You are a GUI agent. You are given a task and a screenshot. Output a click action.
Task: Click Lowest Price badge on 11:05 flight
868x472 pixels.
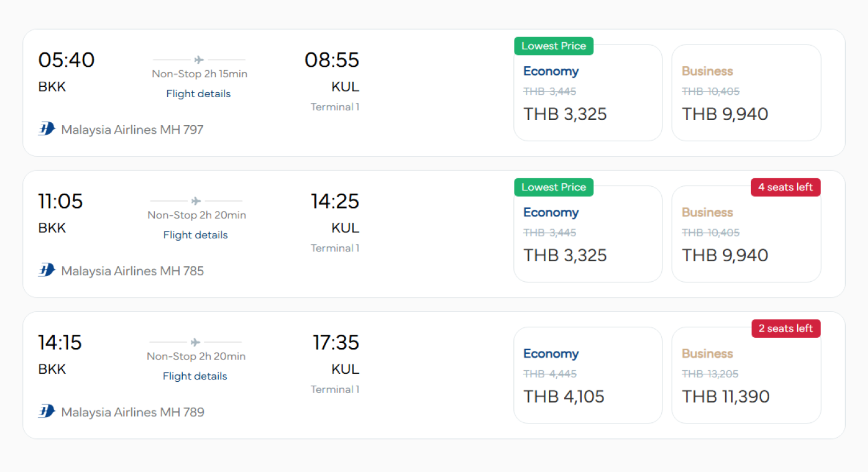[553, 187]
